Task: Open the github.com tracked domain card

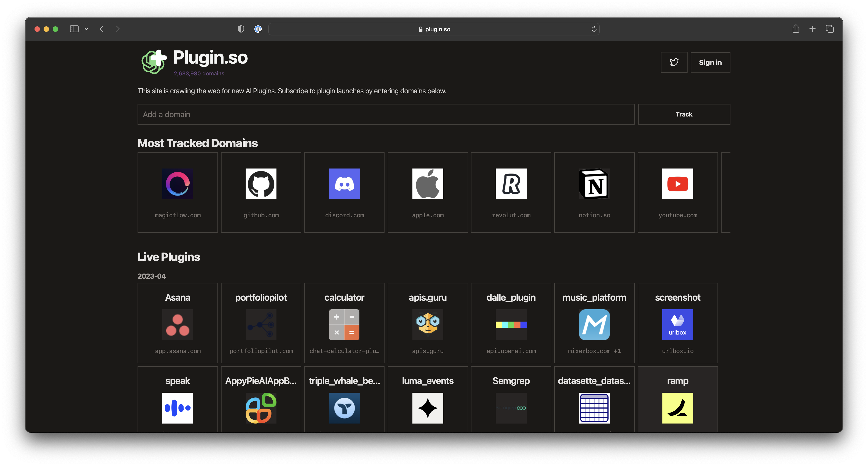Action: (x=261, y=193)
